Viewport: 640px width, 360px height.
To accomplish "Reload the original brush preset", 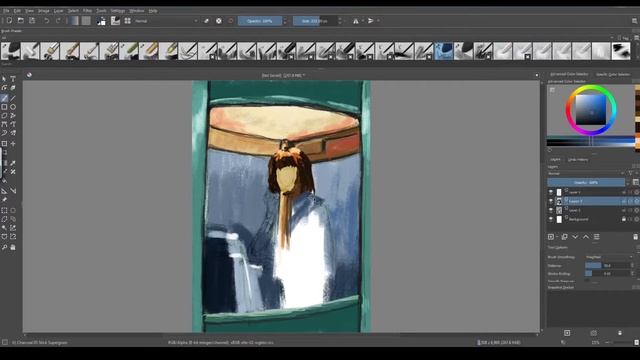I will coord(231,21).
